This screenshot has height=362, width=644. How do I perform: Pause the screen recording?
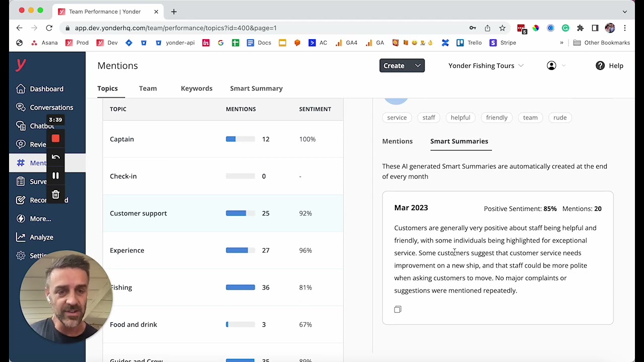(x=55, y=175)
